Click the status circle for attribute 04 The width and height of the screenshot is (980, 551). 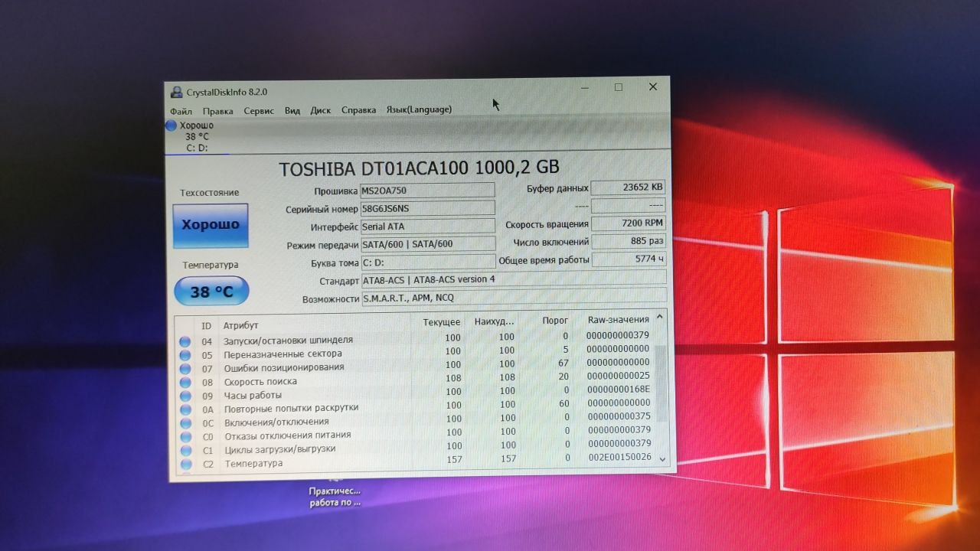[185, 342]
